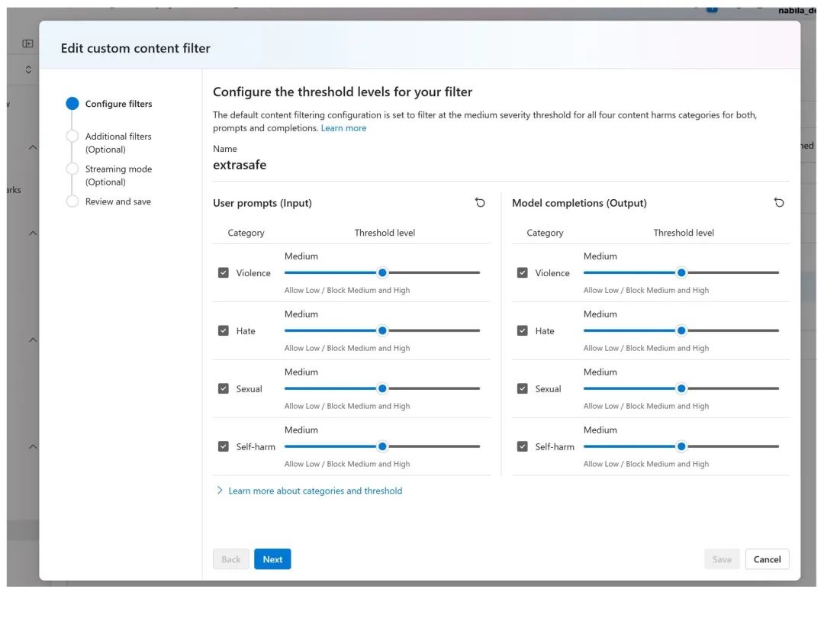Screen dimensions: 824x644
Task: Collapse the bottom sidebar chevron section
Action: 33,446
